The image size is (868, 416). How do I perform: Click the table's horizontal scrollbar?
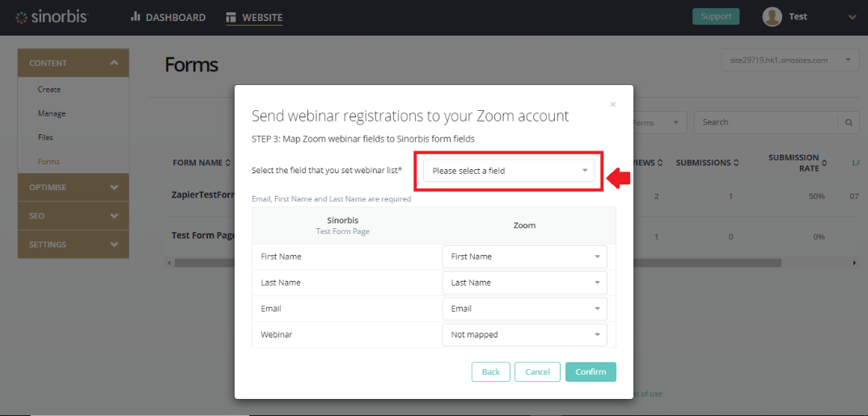(x=477, y=262)
